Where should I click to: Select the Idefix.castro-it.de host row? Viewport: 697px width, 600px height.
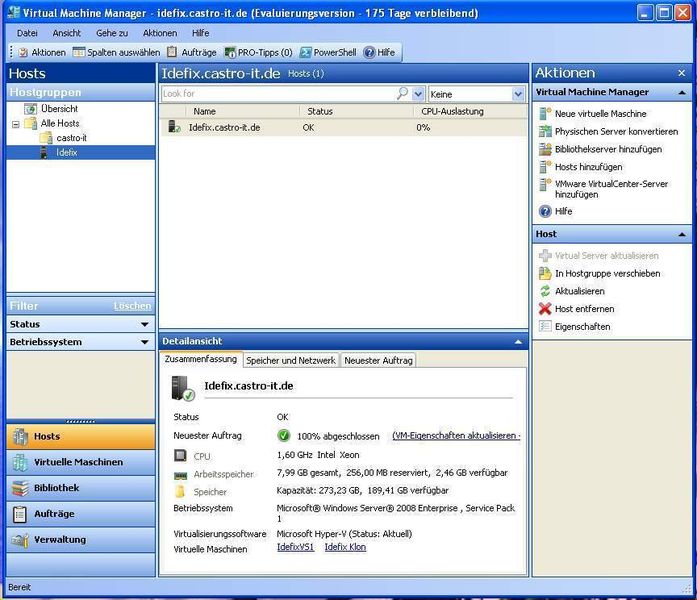point(343,128)
